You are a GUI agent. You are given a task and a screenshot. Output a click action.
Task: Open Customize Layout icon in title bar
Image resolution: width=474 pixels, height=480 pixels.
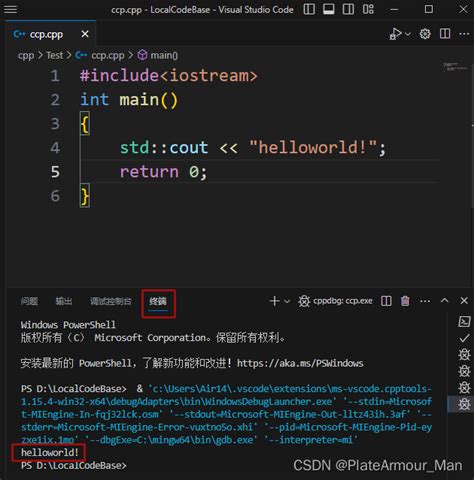point(368,9)
